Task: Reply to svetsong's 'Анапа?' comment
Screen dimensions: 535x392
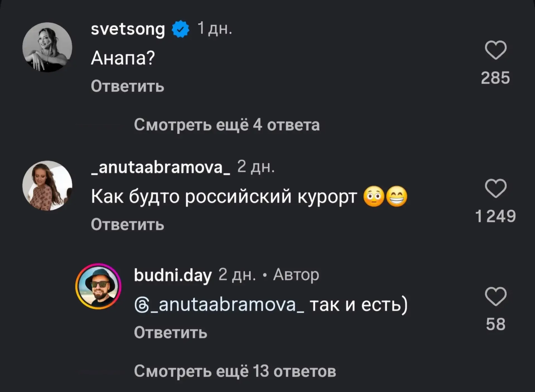Action: tap(127, 86)
